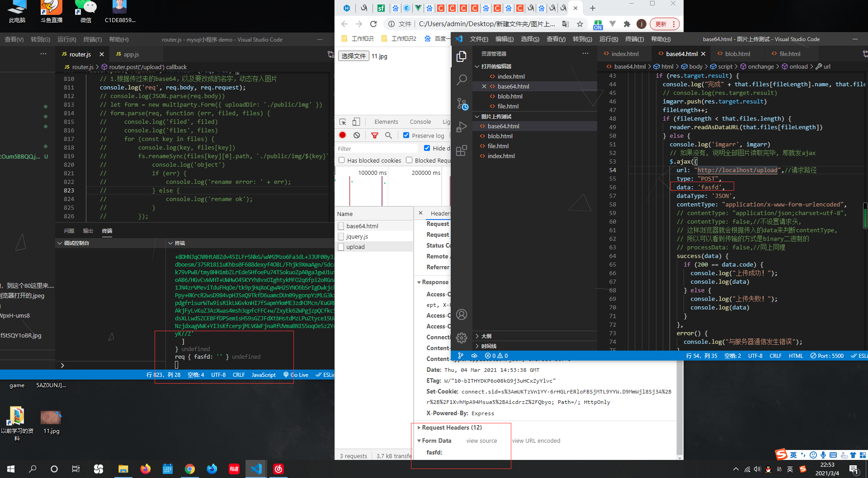Image resolution: width=868 pixels, height=478 pixels.
Task: Uncheck the Preserve log checkbox
Action: click(x=406, y=135)
